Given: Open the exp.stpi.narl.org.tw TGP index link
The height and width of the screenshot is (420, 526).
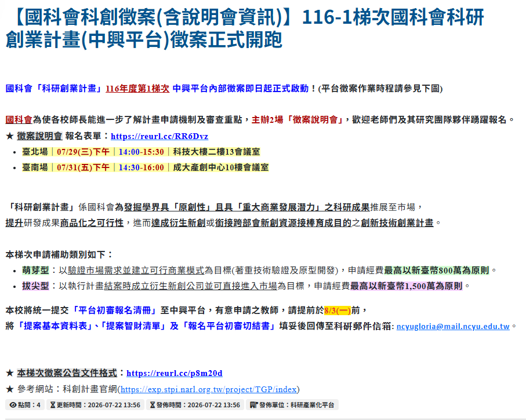Looking at the screenshot, I should click(x=209, y=389).
